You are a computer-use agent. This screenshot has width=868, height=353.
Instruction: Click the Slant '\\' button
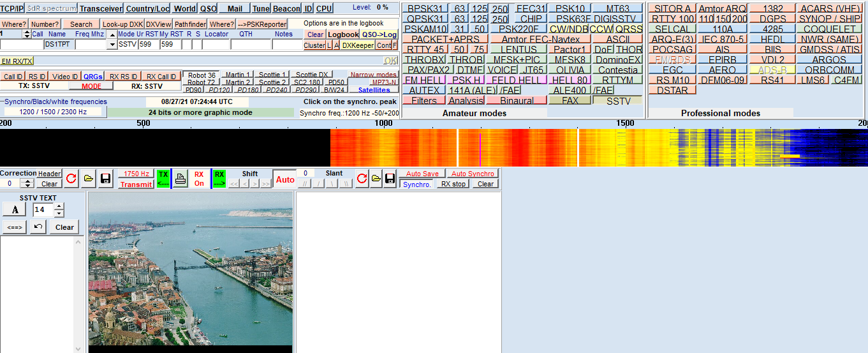coord(346,184)
